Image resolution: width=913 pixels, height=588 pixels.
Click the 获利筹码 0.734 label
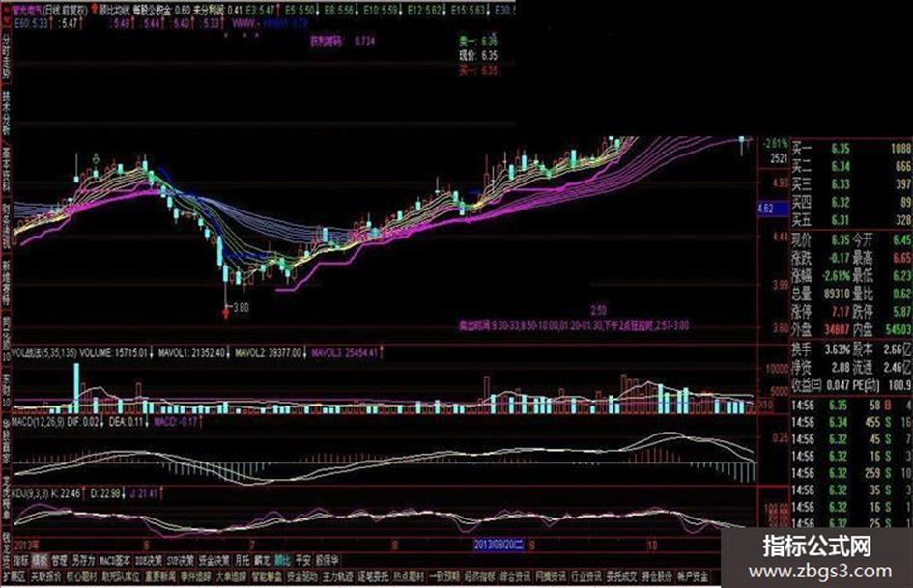342,42
